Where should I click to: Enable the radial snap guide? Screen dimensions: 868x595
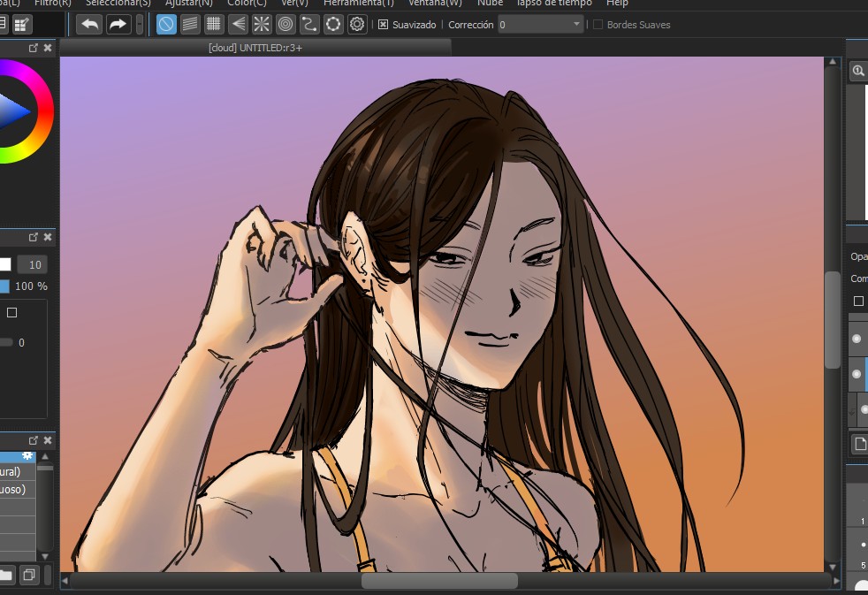tap(262, 25)
